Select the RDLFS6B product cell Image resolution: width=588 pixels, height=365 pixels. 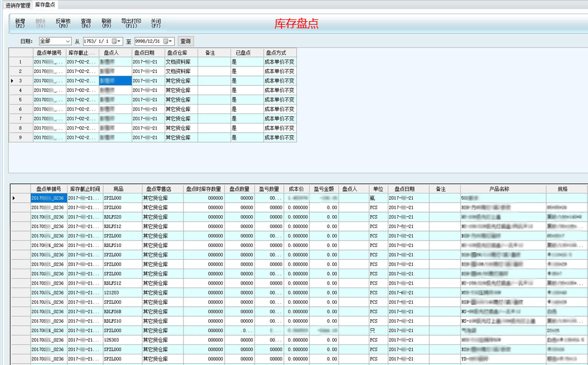[122, 312]
